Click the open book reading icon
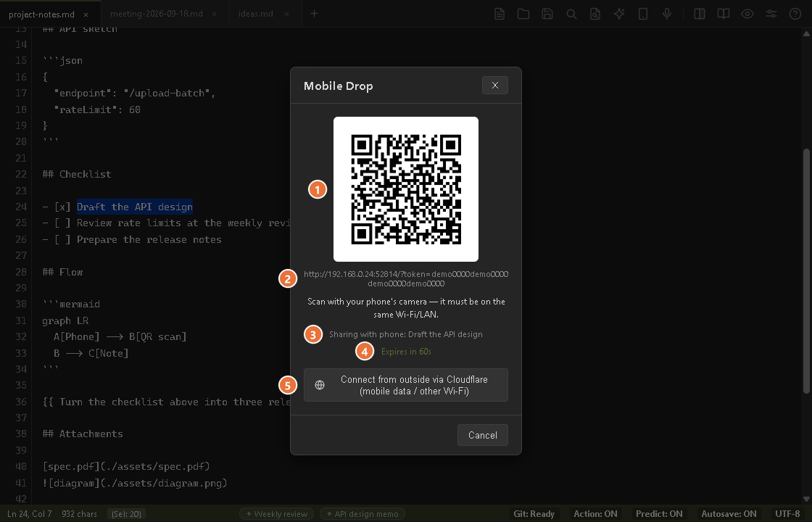 724,14
